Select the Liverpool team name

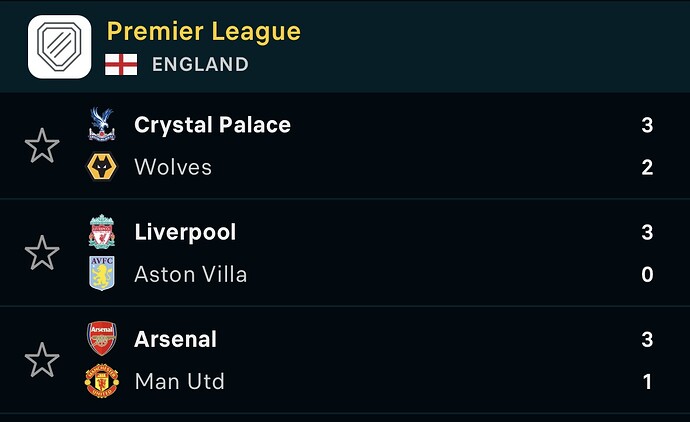click(185, 232)
